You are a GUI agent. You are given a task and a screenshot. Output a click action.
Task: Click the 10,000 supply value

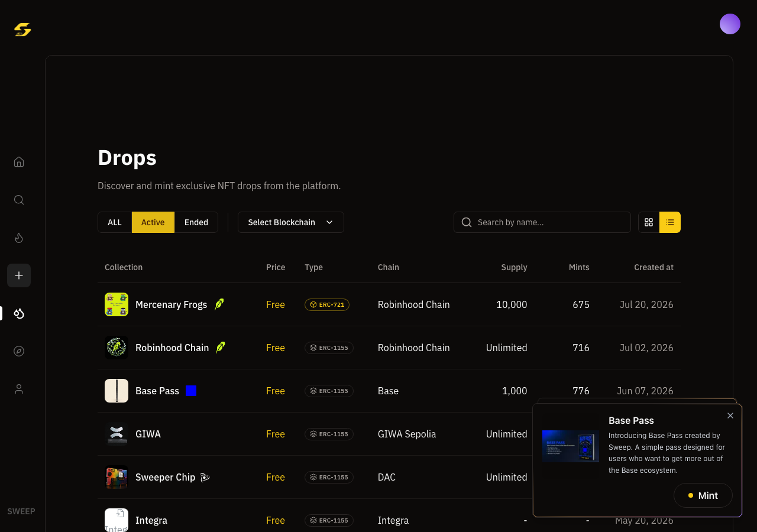(x=512, y=304)
